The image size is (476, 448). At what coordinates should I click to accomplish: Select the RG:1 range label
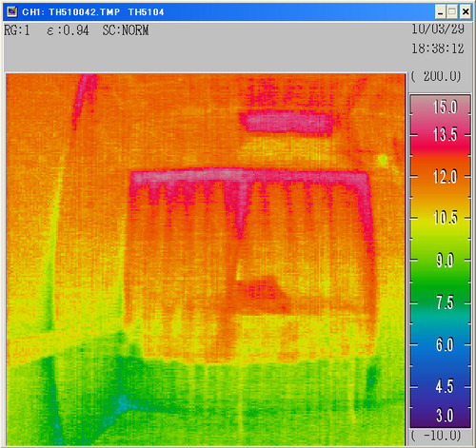tap(17, 30)
